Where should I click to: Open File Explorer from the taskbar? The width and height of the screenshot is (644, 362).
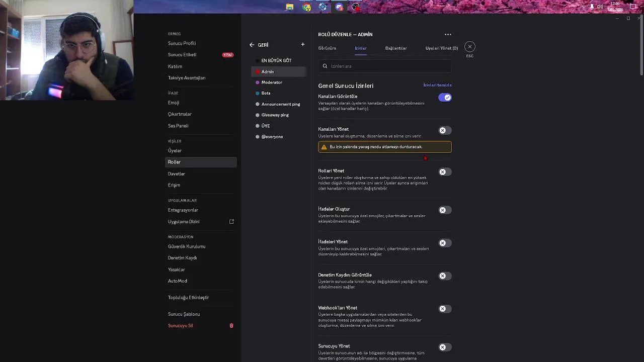coord(290,7)
